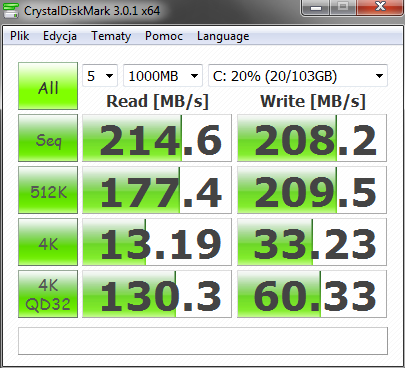Click the CrystalDiskMark app icon in title bar
405x368 pixels.
pos(10,11)
